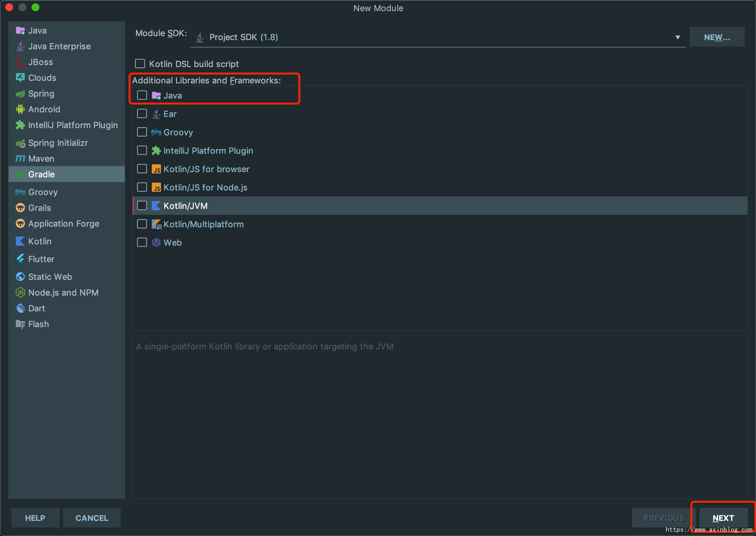Enable Kotlin/JS for browser checkbox
The image size is (756, 536).
tap(142, 169)
